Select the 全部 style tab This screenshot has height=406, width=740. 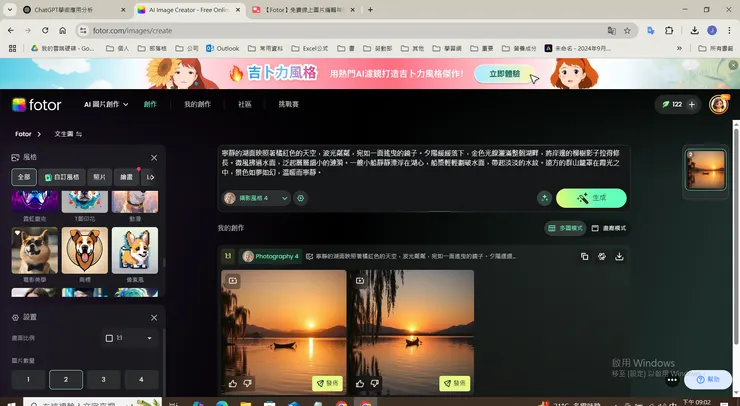[24, 178]
